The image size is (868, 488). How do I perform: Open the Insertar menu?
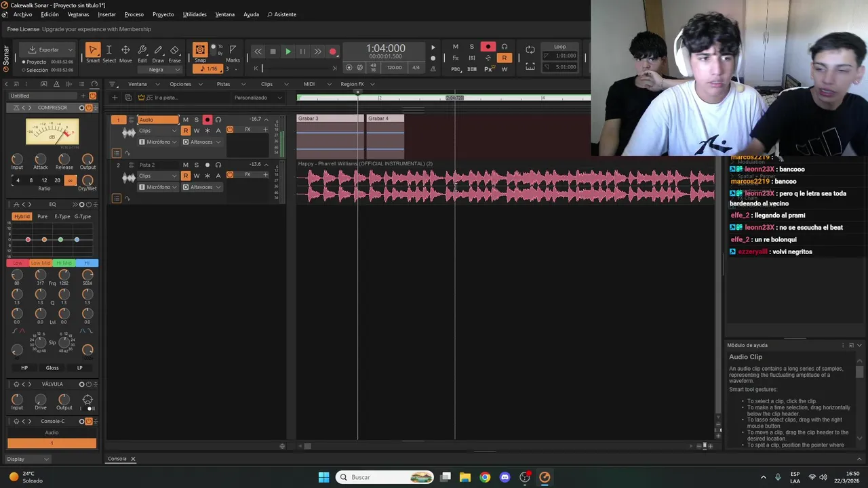106,14
